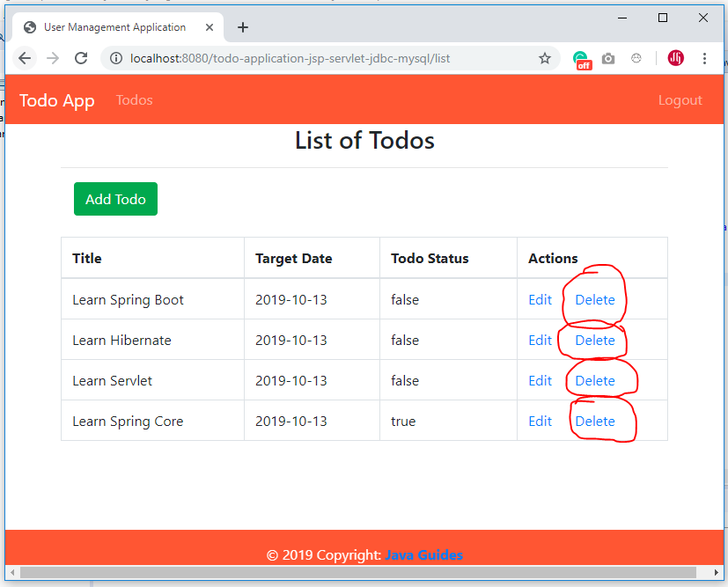Open a new browser tab
The height and width of the screenshot is (587, 728).
pyautogui.click(x=243, y=27)
